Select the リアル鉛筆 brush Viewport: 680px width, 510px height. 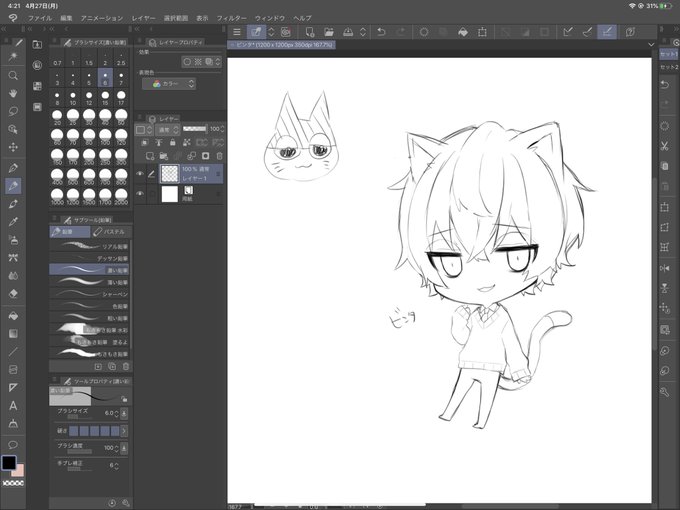click(x=89, y=246)
